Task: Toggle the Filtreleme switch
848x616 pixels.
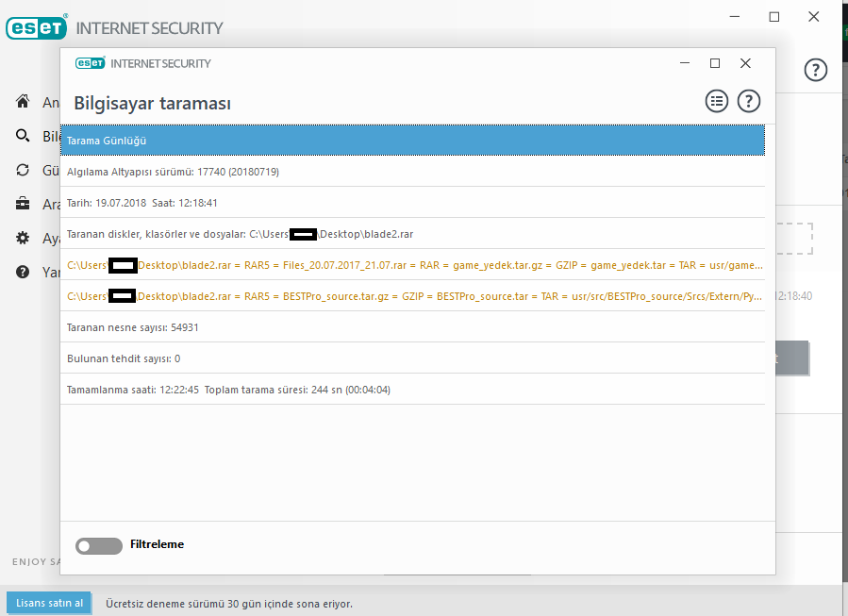Action: pyautogui.click(x=99, y=545)
